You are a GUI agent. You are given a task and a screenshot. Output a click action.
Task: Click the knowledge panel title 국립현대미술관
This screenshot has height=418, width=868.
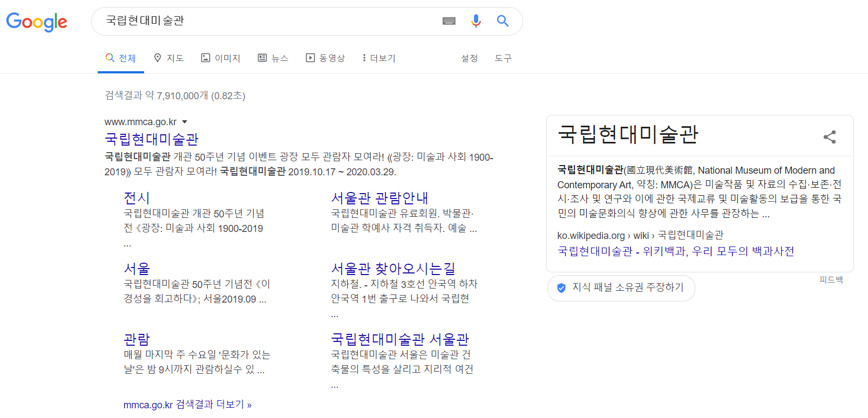click(628, 134)
